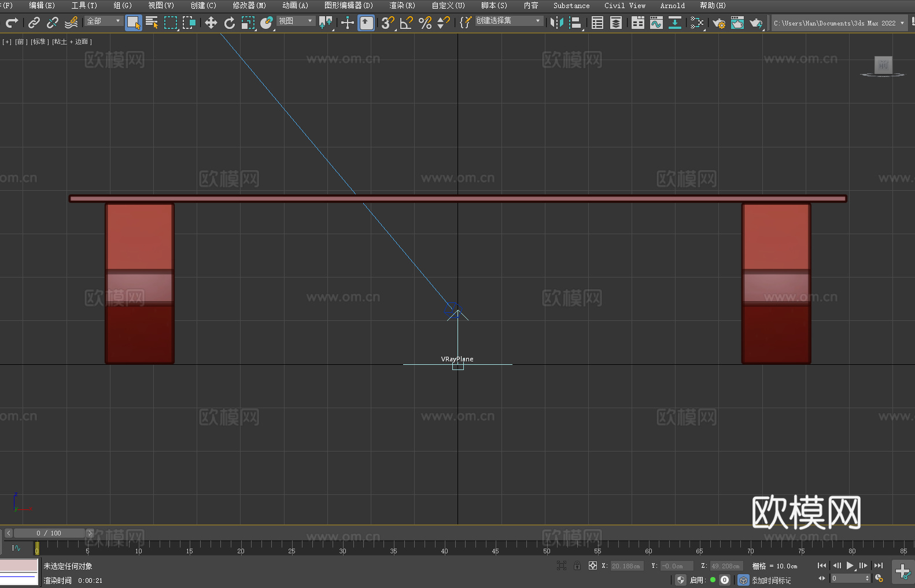Click the X coordinate field
The height and width of the screenshot is (588, 915).
pos(627,566)
